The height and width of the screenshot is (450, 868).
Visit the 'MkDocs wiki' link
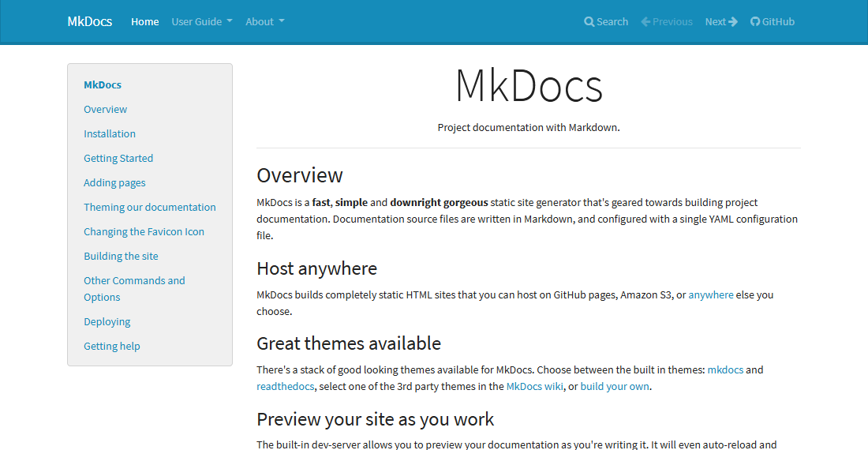pos(535,386)
